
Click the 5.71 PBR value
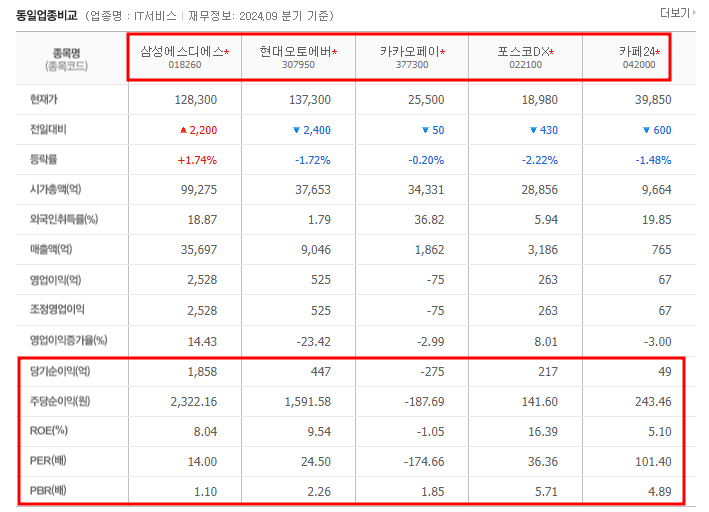pos(546,492)
